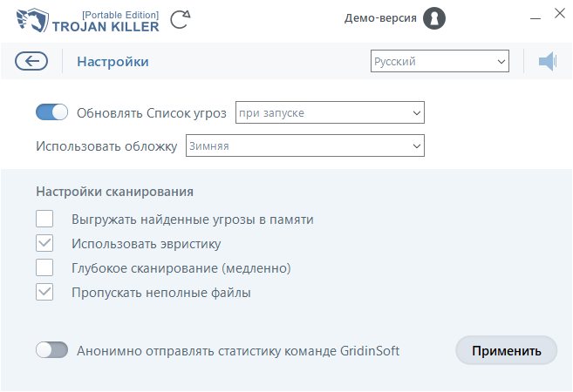Click the '[Portable Edition]' text
The image size is (573, 392).
(x=120, y=15)
